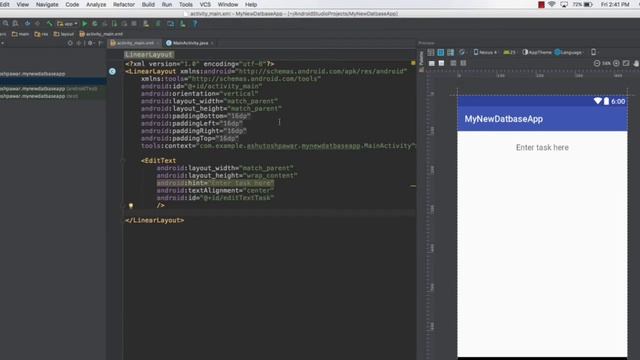Click the tools:context attribute line
The height and width of the screenshot is (360, 640).
278,146
